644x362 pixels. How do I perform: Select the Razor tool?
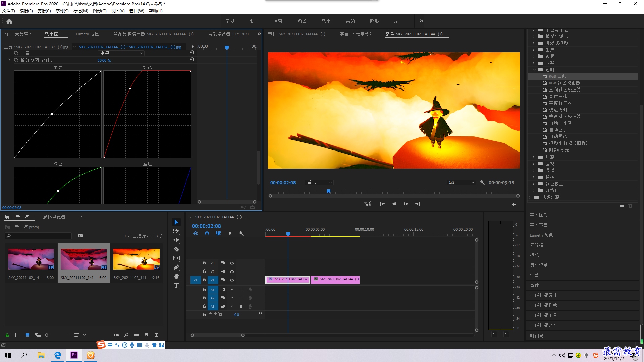click(176, 249)
